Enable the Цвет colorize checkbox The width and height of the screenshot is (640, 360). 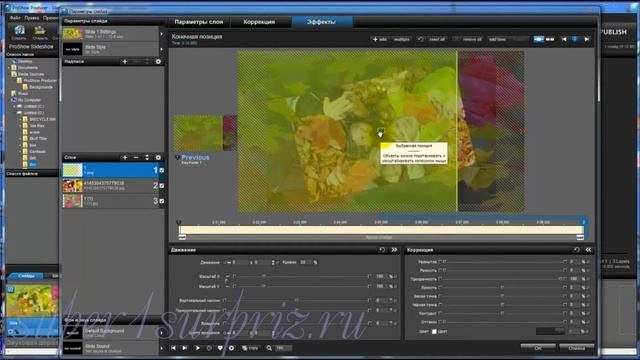coord(434,332)
